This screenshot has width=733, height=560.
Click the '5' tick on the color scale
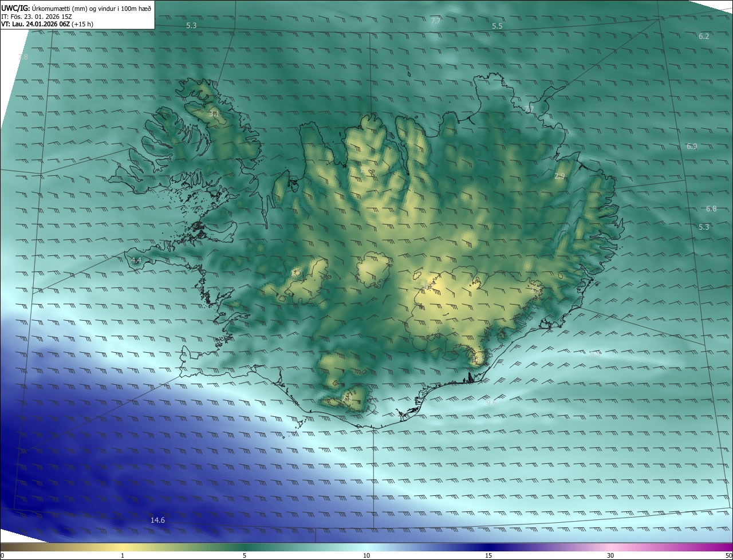245,555
